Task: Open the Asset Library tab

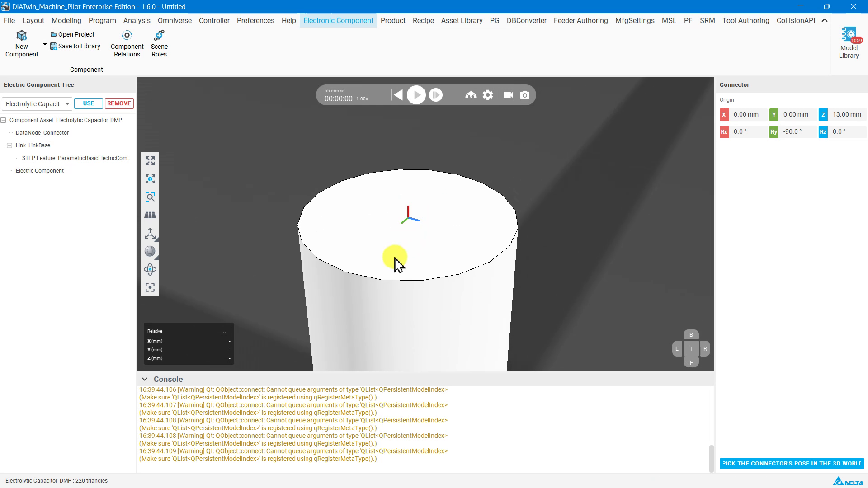Action: click(x=462, y=20)
